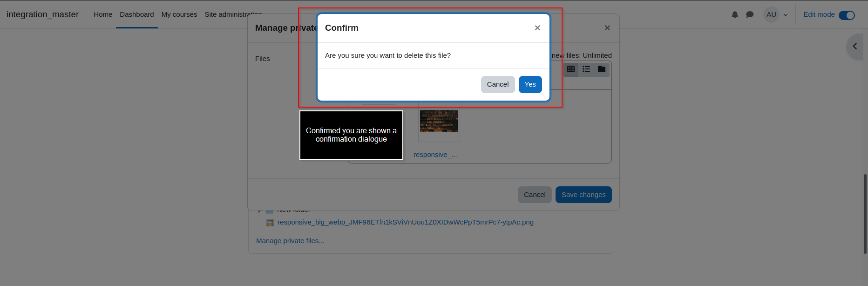Screen dimensions: 868x286
Task: Open the Manage private files link
Action: click(x=290, y=241)
